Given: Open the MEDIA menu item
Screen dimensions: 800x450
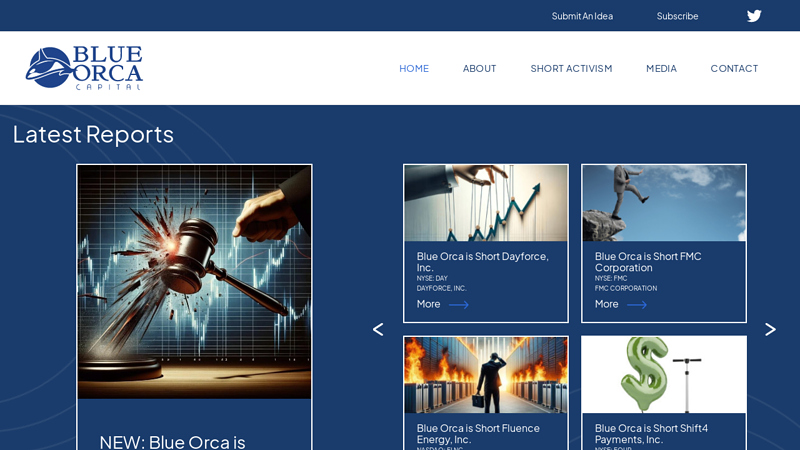Looking at the screenshot, I should (x=661, y=68).
